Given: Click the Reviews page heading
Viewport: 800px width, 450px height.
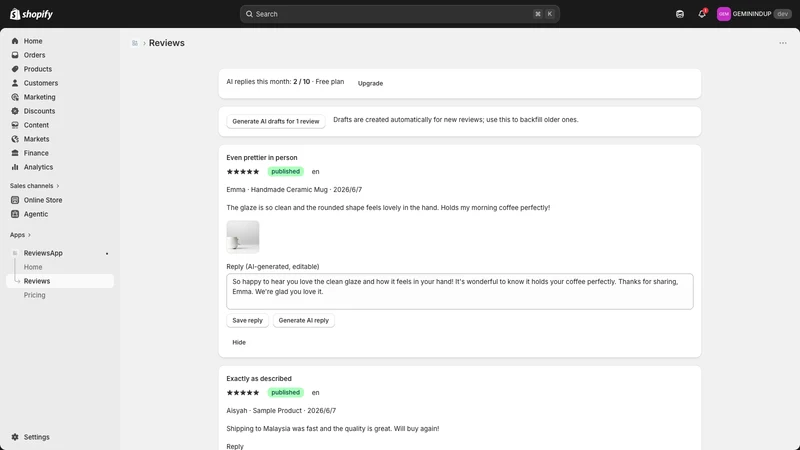Looking at the screenshot, I should (167, 43).
